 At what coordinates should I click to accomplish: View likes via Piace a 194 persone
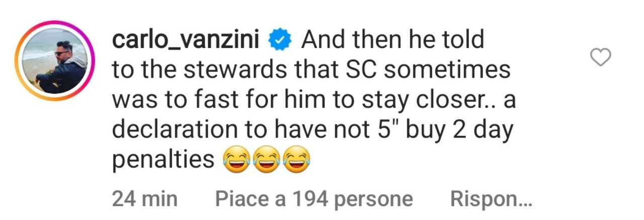pyautogui.click(x=314, y=199)
